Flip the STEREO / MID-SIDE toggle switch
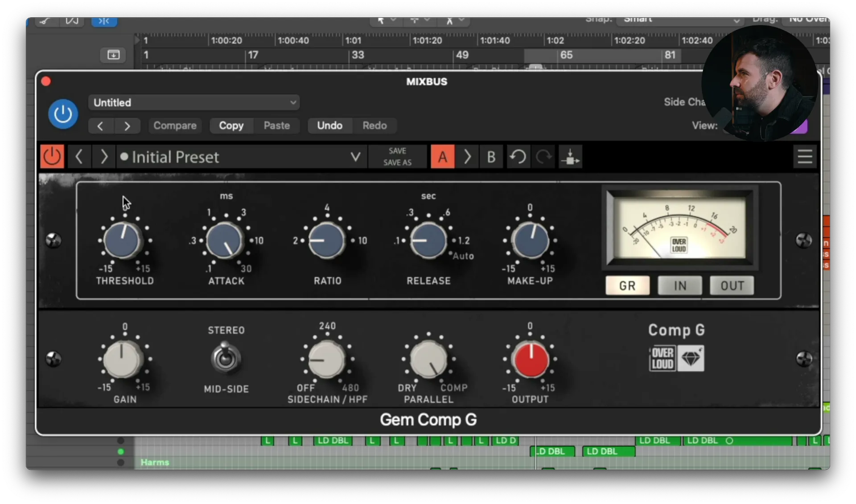Screen dimensions: 856x504 coord(226,358)
